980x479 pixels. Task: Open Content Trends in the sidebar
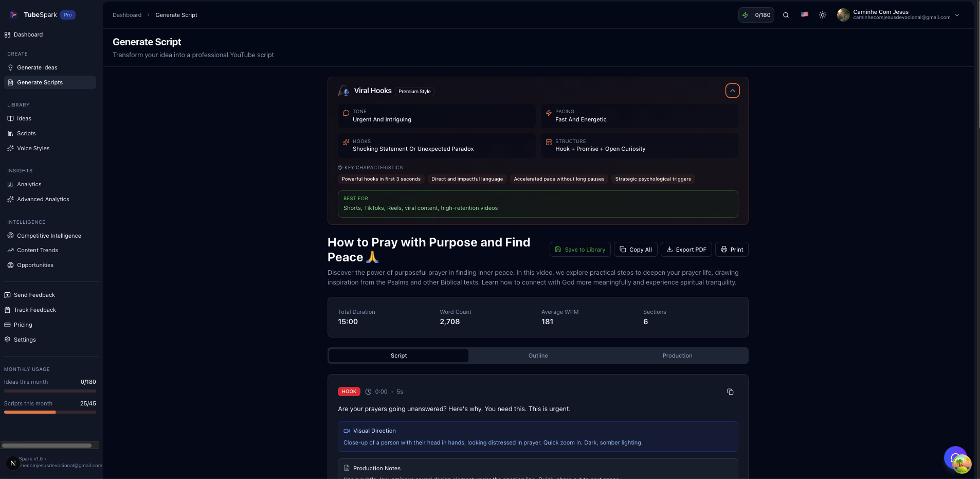coord(37,250)
